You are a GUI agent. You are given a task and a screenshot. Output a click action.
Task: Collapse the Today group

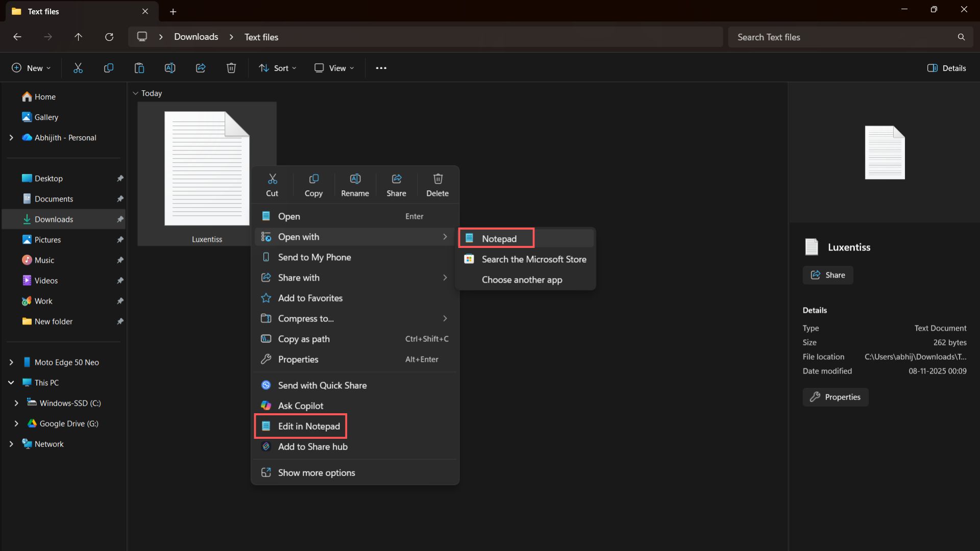coord(135,93)
